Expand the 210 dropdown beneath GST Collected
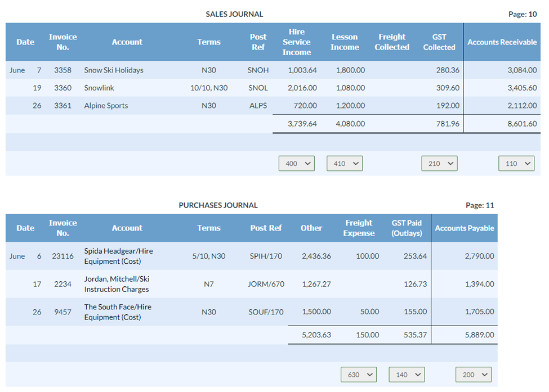Screen dimensions: 549x392 [x=439, y=163]
